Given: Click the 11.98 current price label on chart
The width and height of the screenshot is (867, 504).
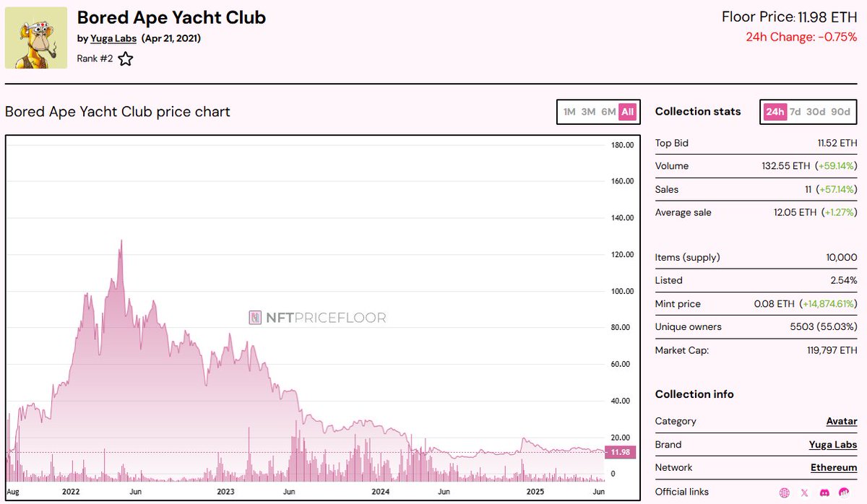Looking at the screenshot, I should pos(621,453).
